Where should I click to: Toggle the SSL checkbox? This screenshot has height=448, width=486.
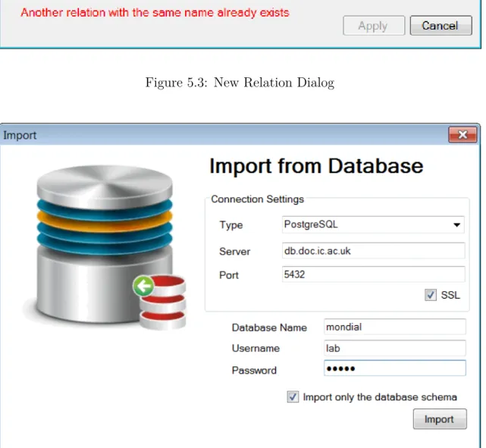(431, 295)
